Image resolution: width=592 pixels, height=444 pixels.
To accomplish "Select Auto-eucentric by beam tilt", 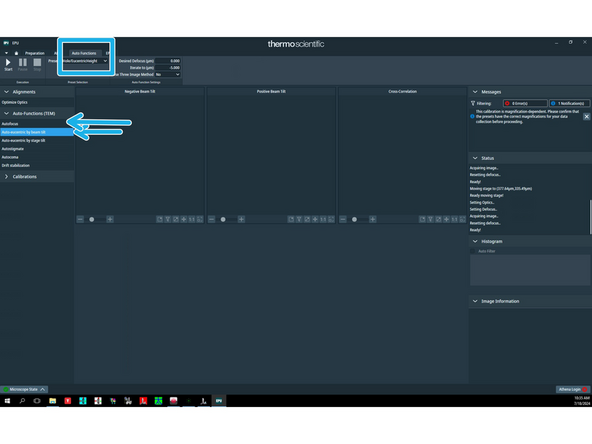I will point(37,132).
